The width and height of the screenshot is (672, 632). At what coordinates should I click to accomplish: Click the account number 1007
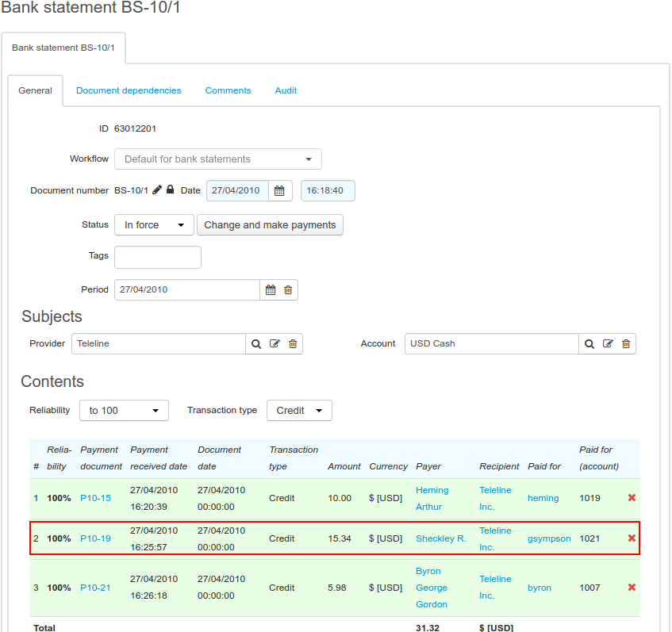click(589, 588)
